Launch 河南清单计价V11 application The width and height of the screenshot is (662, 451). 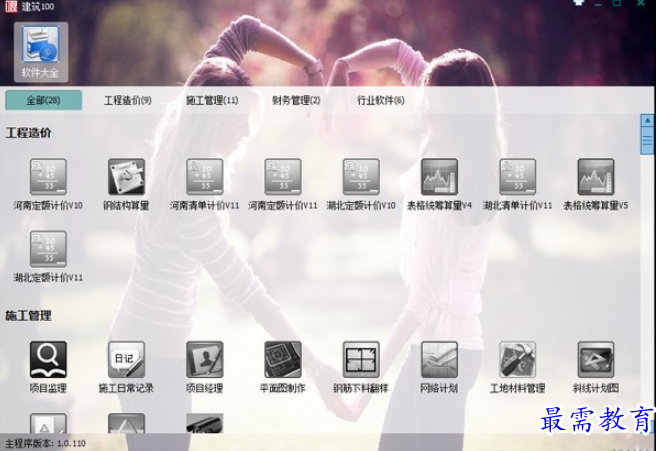[205, 177]
